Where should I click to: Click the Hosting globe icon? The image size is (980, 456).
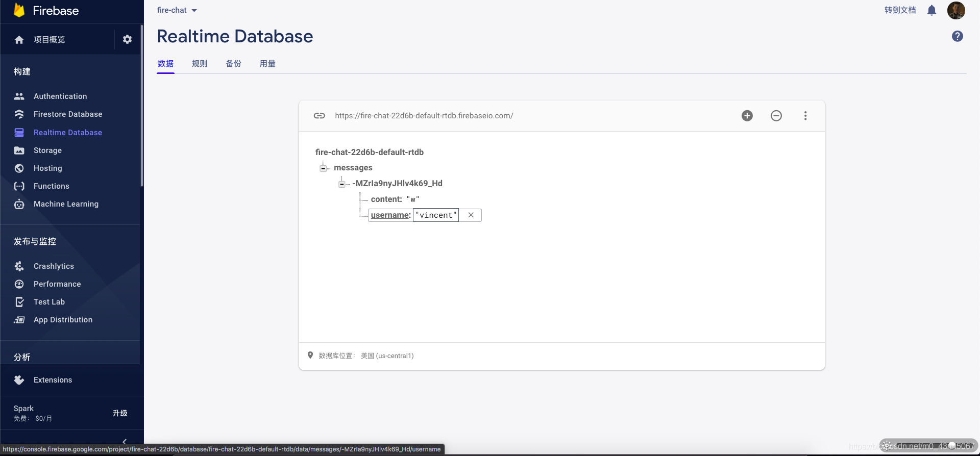pos(19,168)
